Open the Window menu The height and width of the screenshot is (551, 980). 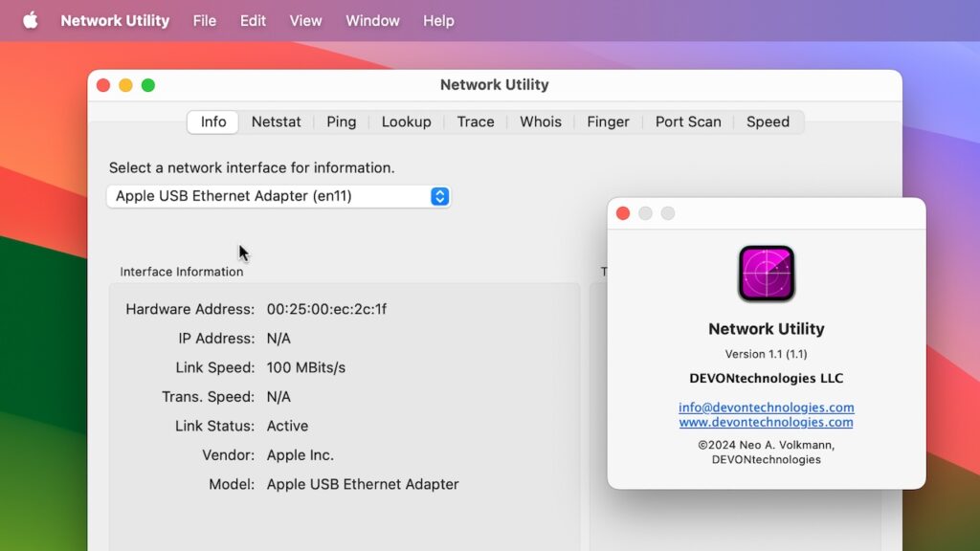point(372,21)
